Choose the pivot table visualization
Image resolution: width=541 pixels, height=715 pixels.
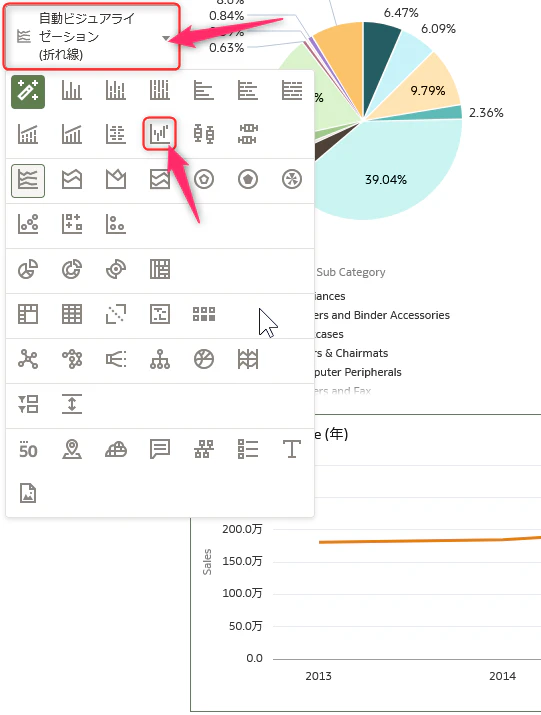28,314
